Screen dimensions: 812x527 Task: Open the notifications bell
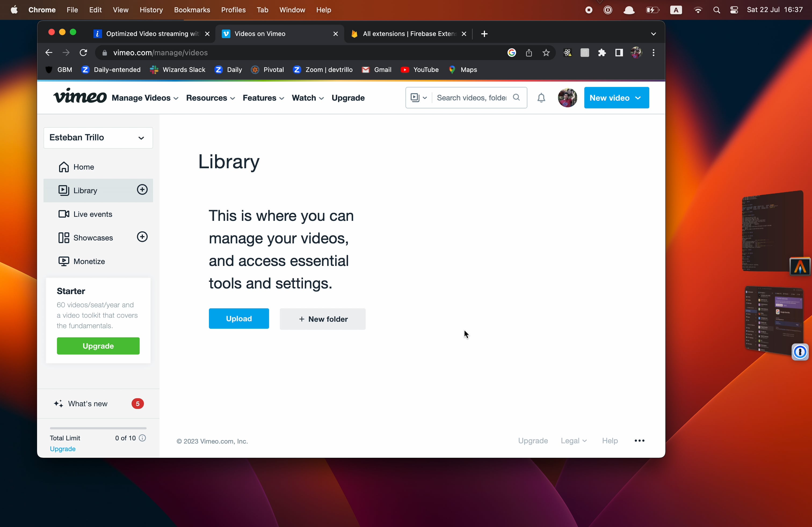[541, 98]
